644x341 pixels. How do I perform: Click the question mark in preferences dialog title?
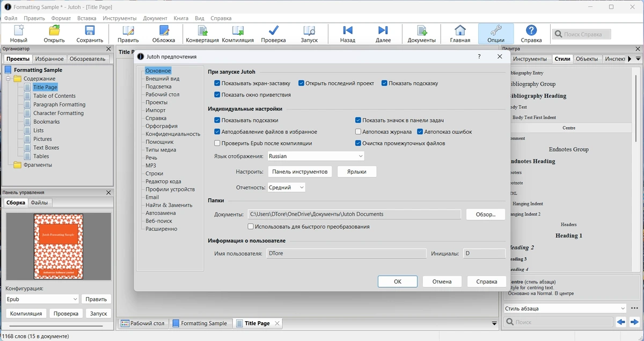479,56
